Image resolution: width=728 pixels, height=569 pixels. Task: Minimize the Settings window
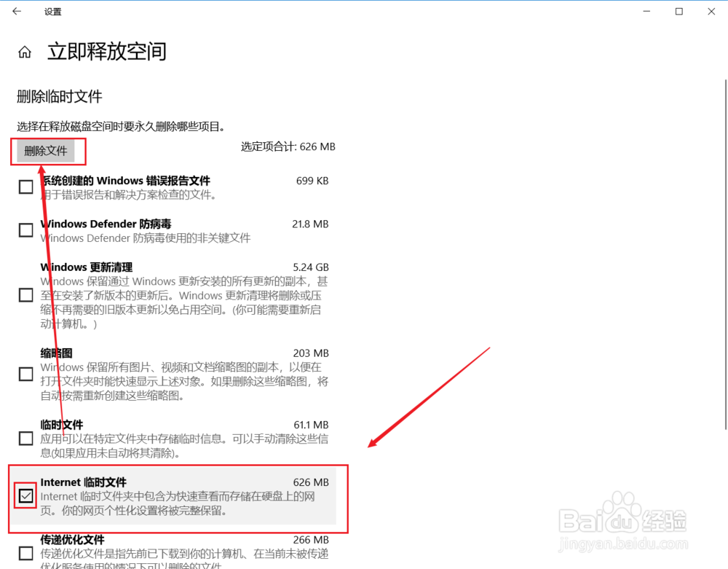(x=646, y=11)
